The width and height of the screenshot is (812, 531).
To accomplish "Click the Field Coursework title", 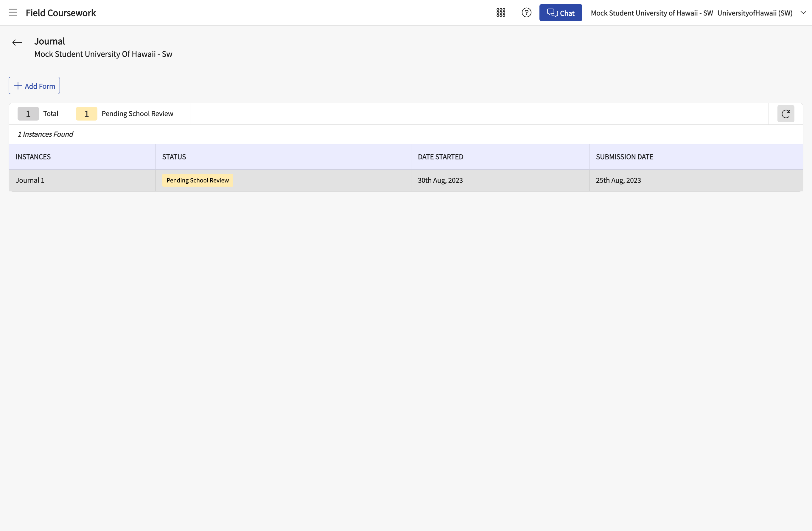I will click(61, 13).
